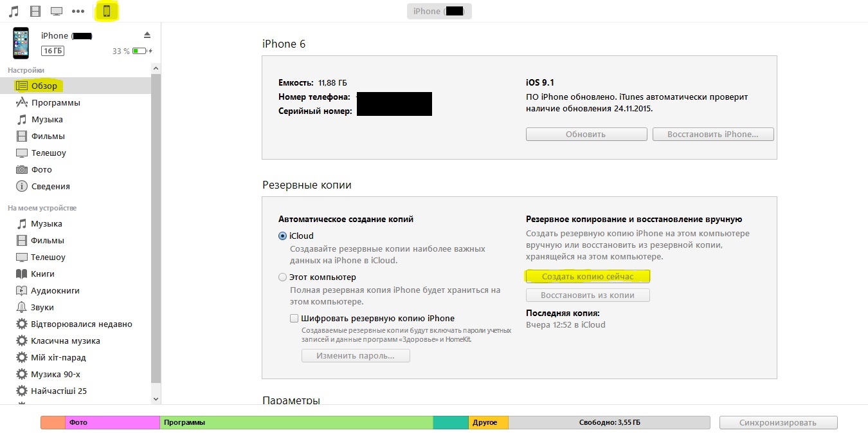
Task: Open the Music library icon in top toolbar
Action: [x=14, y=11]
